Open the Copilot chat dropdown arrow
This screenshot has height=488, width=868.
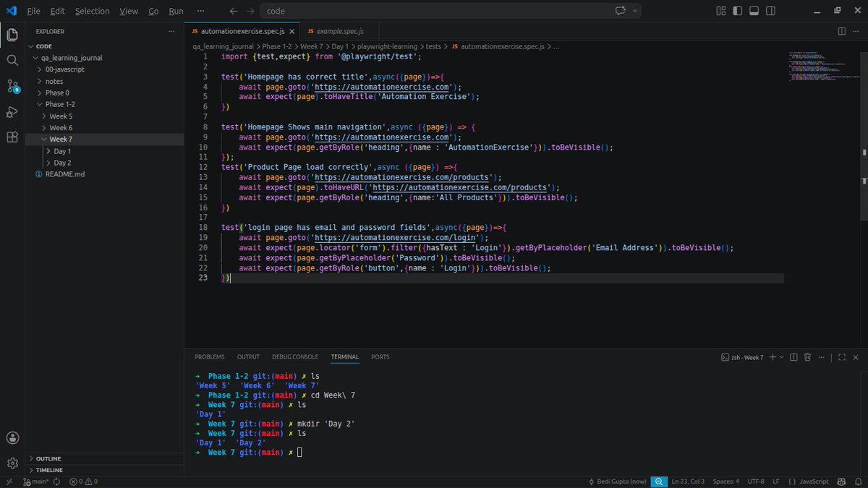[x=635, y=11]
